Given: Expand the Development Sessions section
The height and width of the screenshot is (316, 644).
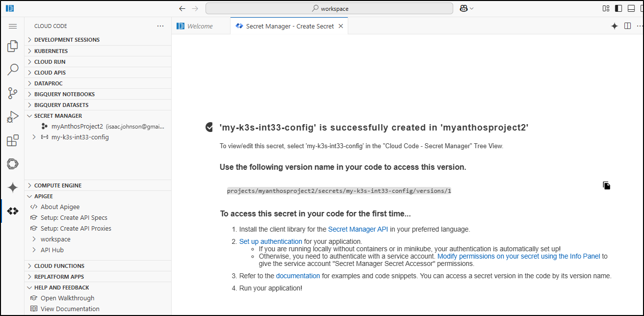Looking at the screenshot, I should point(98,40).
